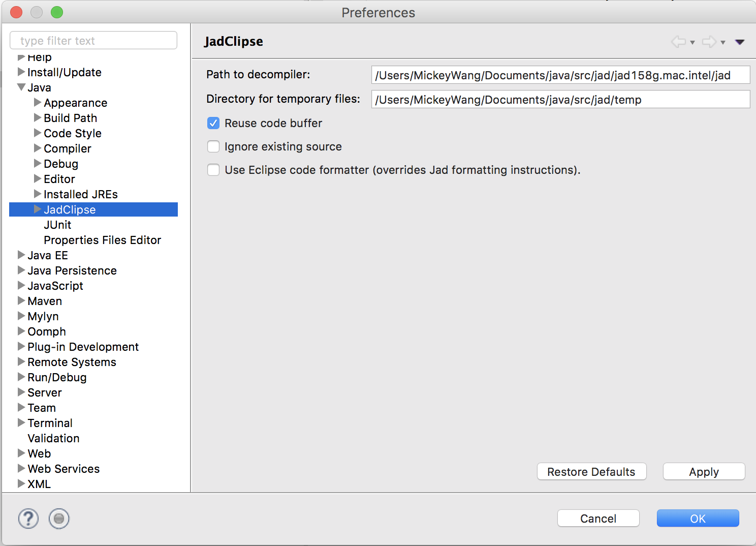Select XML in the tree
The width and height of the screenshot is (756, 546).
(39, 484)
